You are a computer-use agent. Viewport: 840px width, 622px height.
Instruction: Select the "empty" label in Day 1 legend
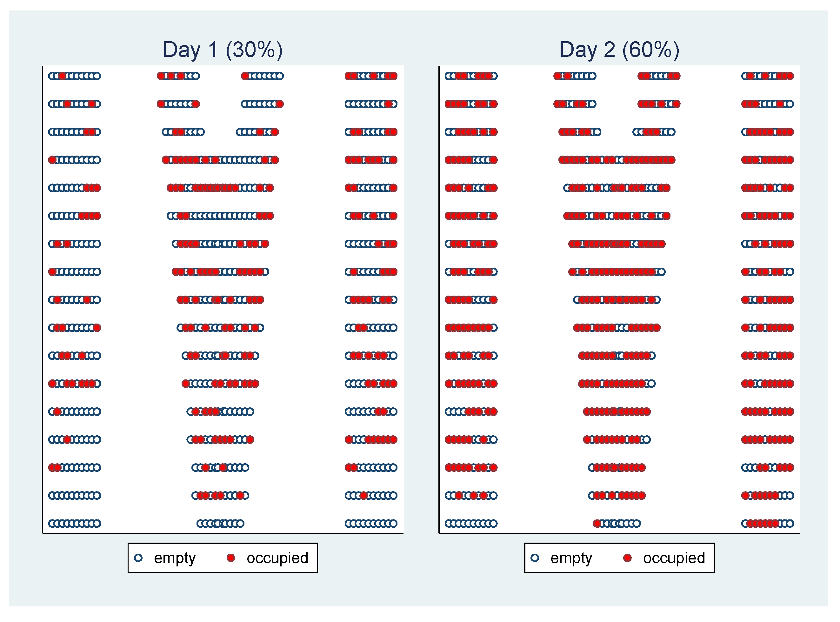[175, 558]
